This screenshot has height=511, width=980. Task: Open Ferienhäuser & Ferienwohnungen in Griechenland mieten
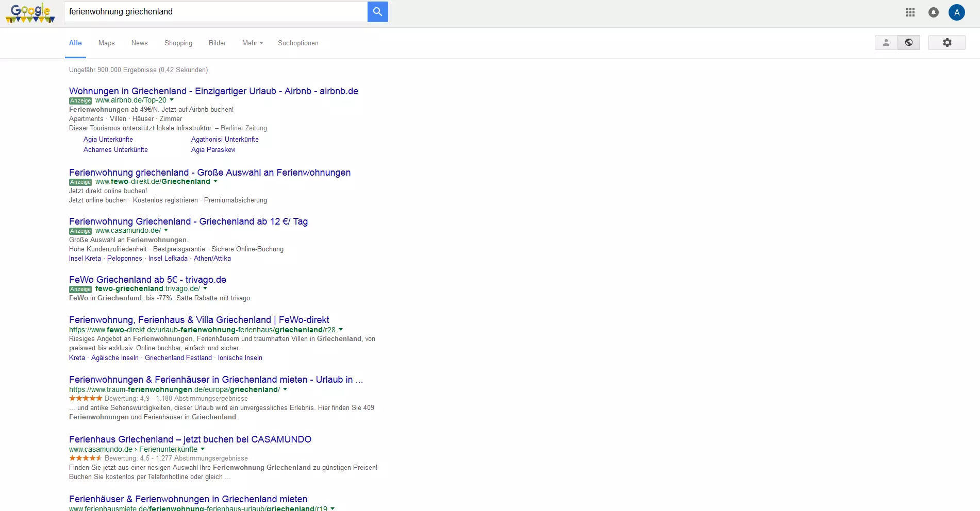coord(188,499)
